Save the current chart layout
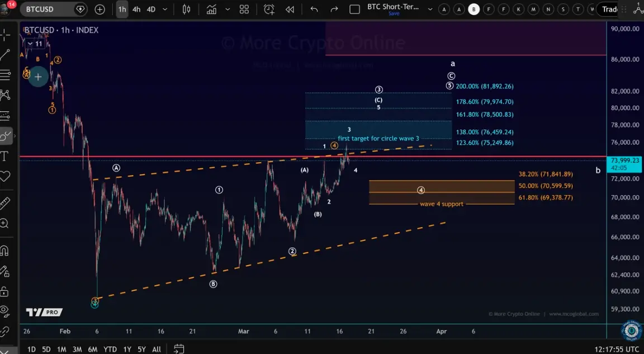Image resolution: width=644 pixels, height=354 pixels. click(394, 13)
